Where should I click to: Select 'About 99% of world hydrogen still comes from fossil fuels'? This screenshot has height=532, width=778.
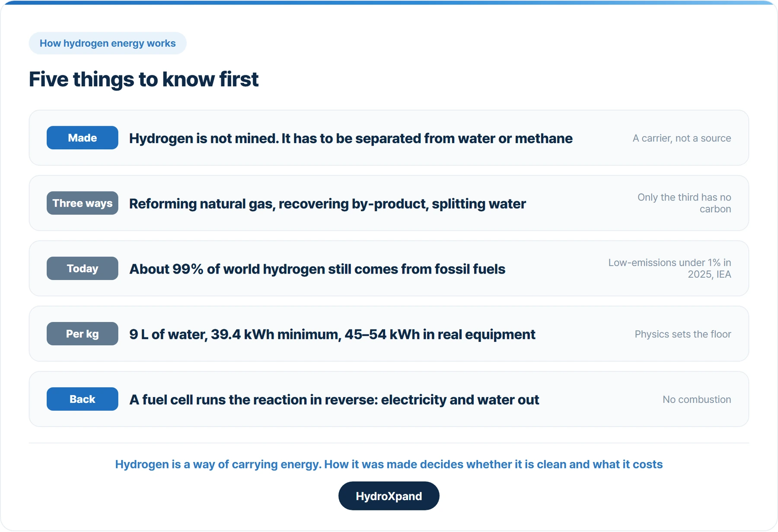[317, 269]
